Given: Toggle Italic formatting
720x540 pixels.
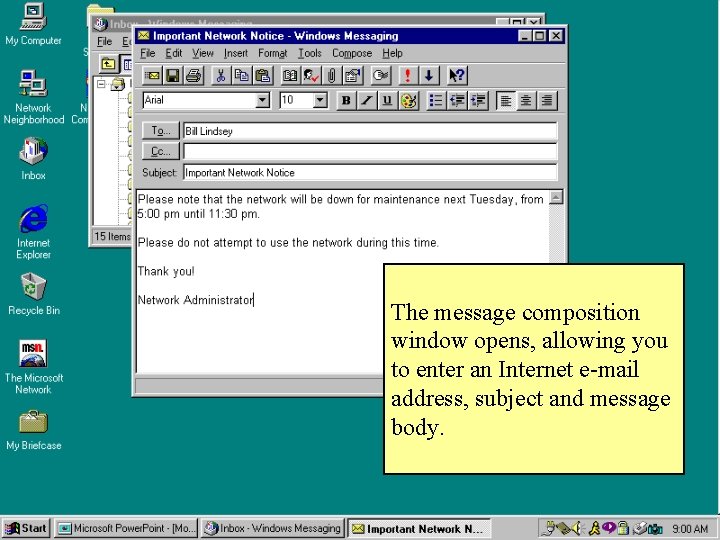Looking at the screenshot, I should point(366,101).
